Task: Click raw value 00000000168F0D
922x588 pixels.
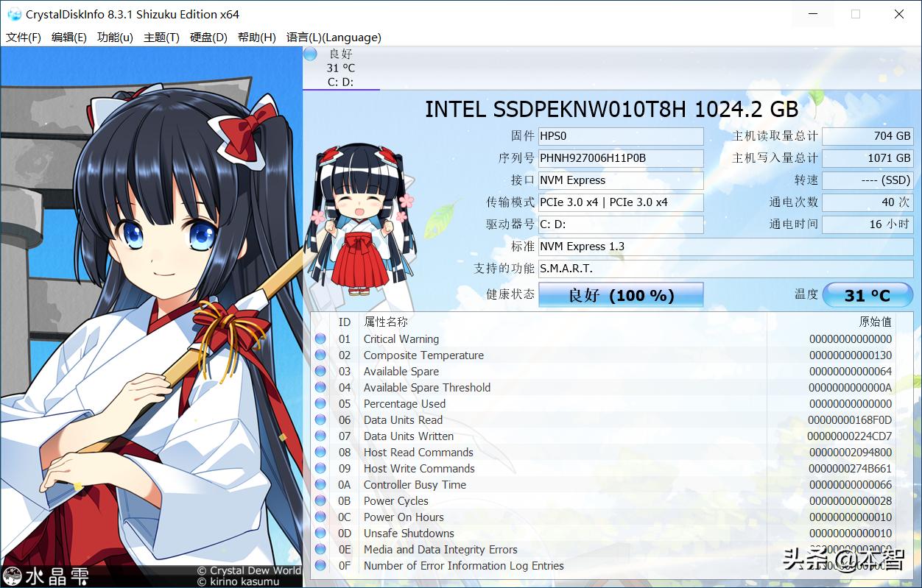Action: (850, 420)
